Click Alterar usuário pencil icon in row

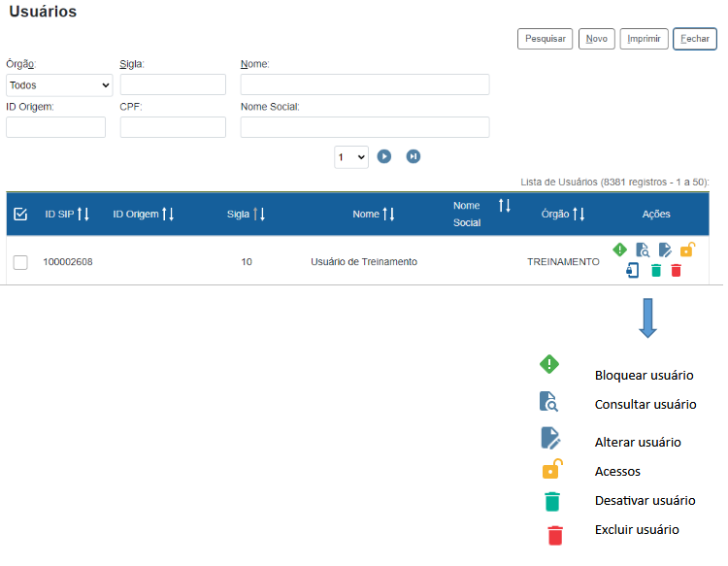point(665,250)
